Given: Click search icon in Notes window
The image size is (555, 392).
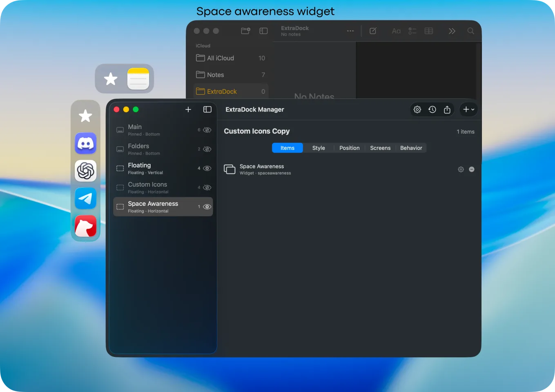Looking at the screenshot, I should [x=471, y=31].
